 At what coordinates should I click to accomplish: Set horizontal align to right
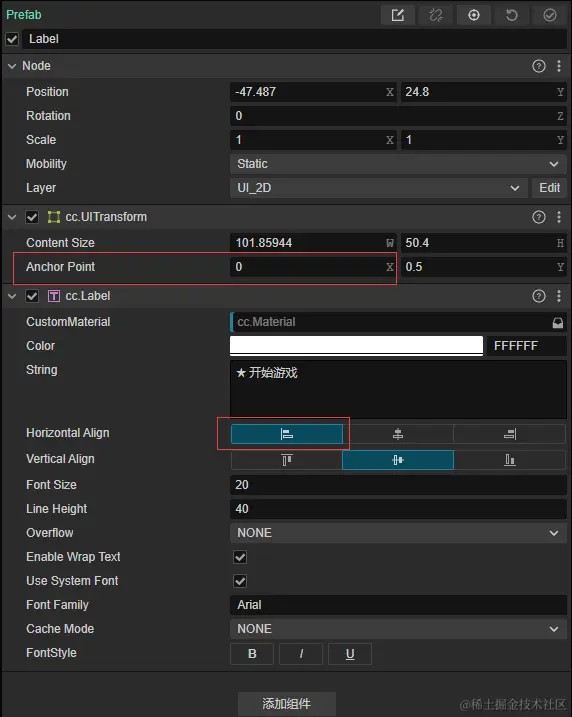(509, 434)
